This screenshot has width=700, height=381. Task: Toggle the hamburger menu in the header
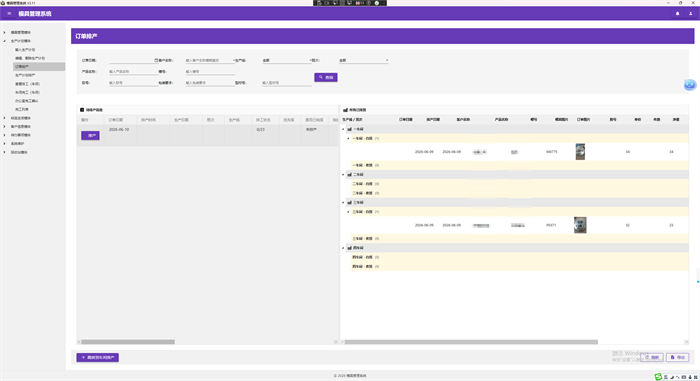click(9, 13)
